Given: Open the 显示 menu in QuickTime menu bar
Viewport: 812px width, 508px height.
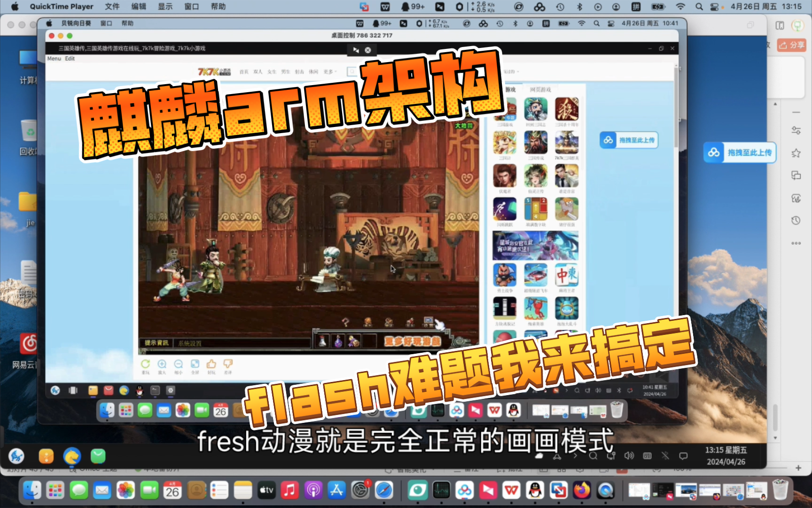Looking at the screenshot, I should pyautogui.click(x=165, y=7).
